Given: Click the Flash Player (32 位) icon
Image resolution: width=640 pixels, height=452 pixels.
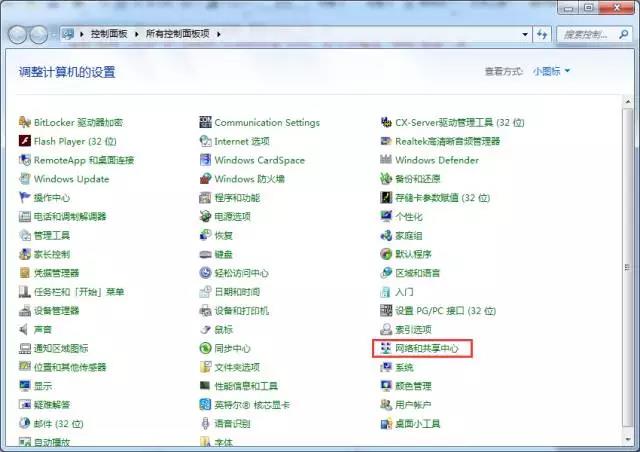Looking at the screenshot, I should [24, 141].
